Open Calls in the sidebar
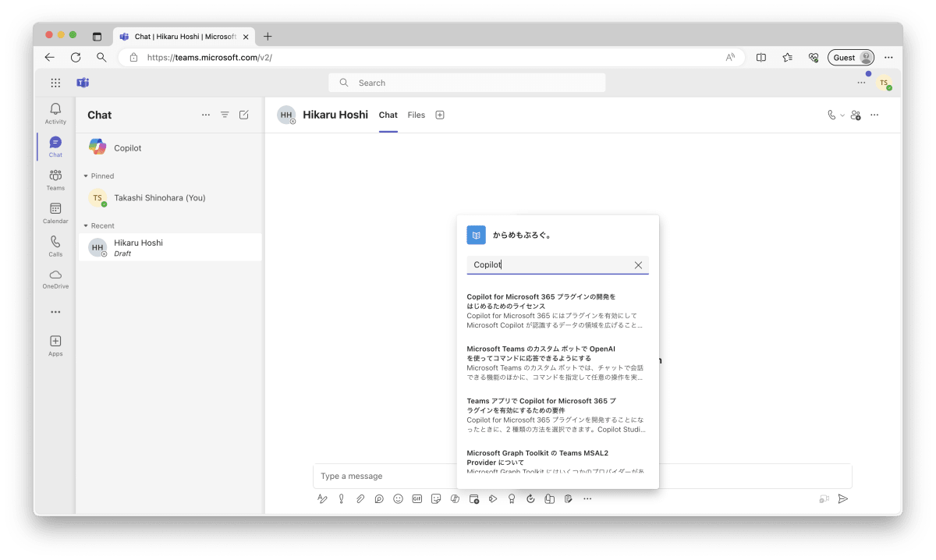Screen dimensions: 936x560 coord(55,246)
